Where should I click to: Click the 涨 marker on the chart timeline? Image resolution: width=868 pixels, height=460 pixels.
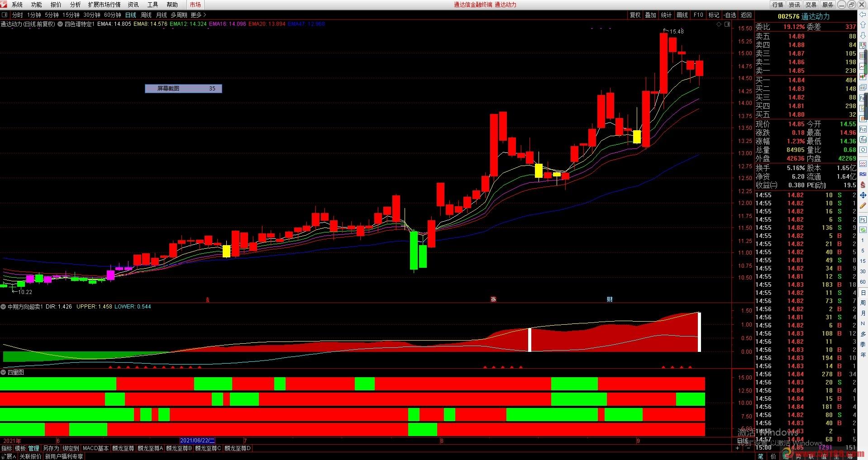[x=493, y=299]
